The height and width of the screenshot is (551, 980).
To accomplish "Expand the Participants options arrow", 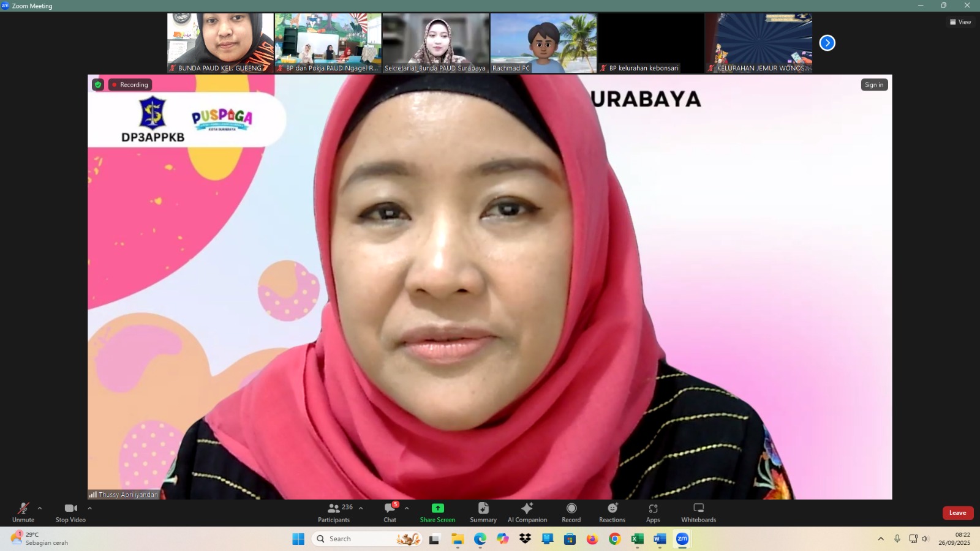I will coord(361,508).
